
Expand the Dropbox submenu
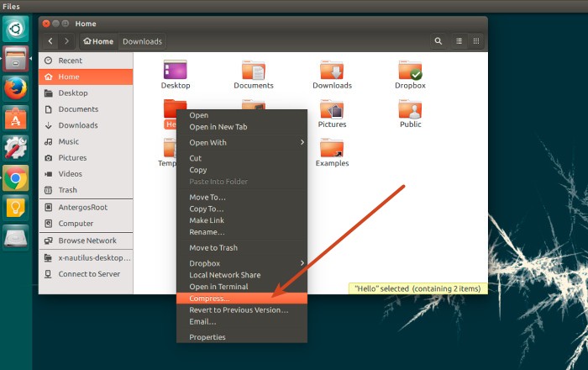pyautogui.click(x=242, y=263)
